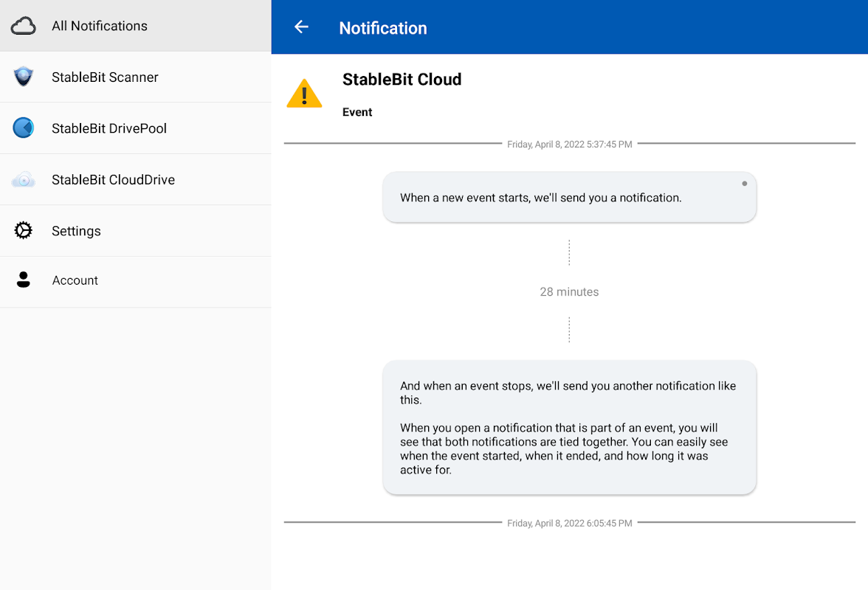Go back using the header arrow
This screenshot has height=590, width=868.
pos(301,27)
